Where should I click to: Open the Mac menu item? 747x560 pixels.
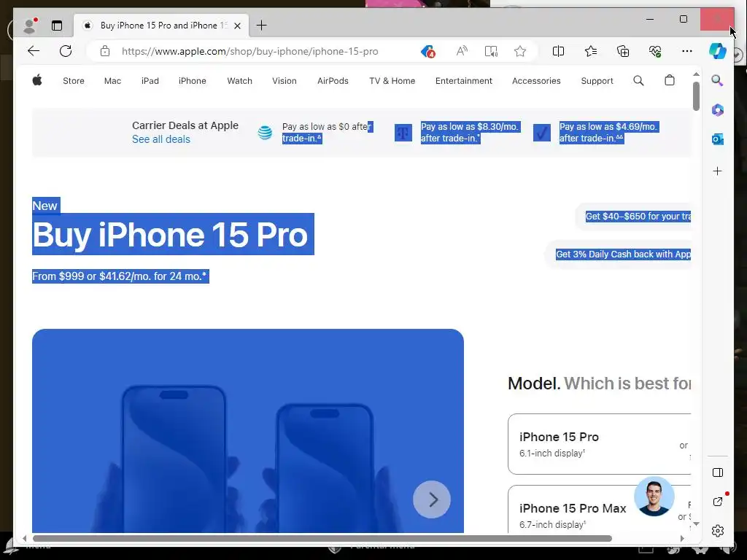click(x=112, y=81)
